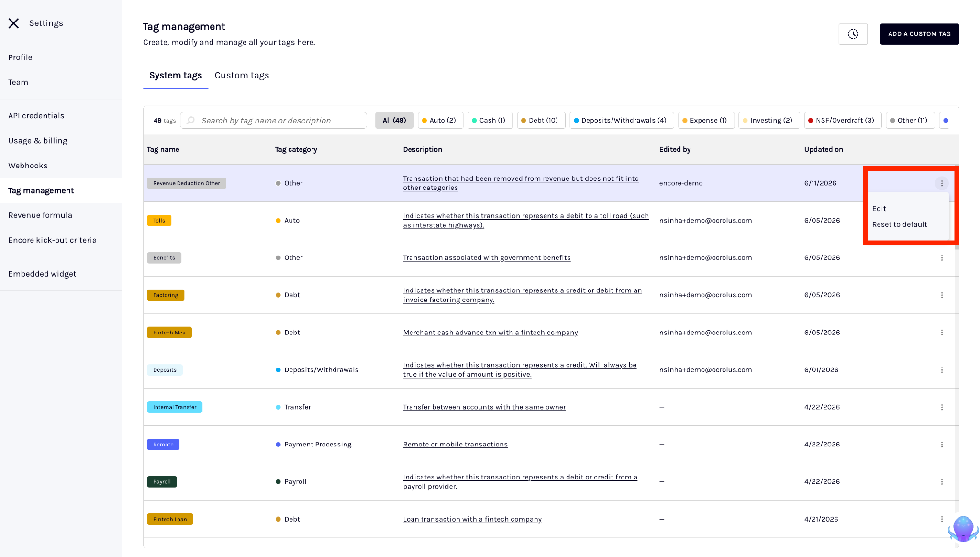Click the Tag name column header
The image size is (980, 557).
click(163, 150)
